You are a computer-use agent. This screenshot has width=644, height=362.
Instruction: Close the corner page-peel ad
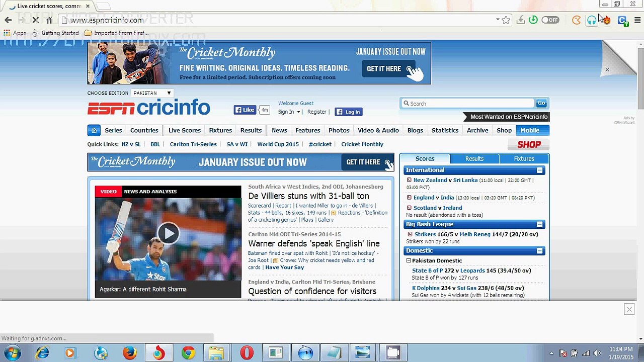(x=607, y=70)
